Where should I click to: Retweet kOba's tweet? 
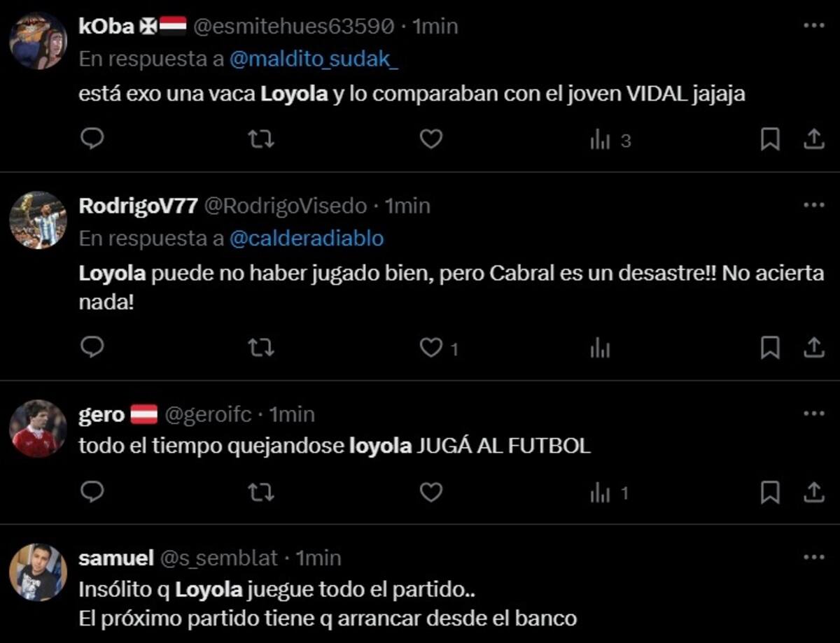(x=262, y=140)
